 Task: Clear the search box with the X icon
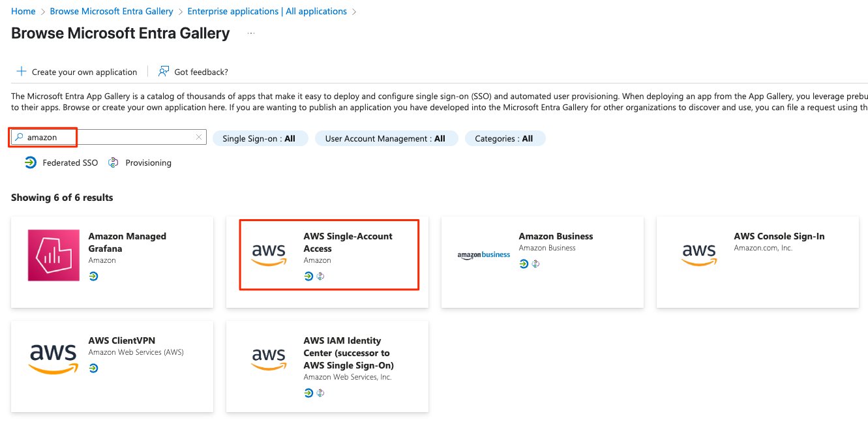pos(199,137)
